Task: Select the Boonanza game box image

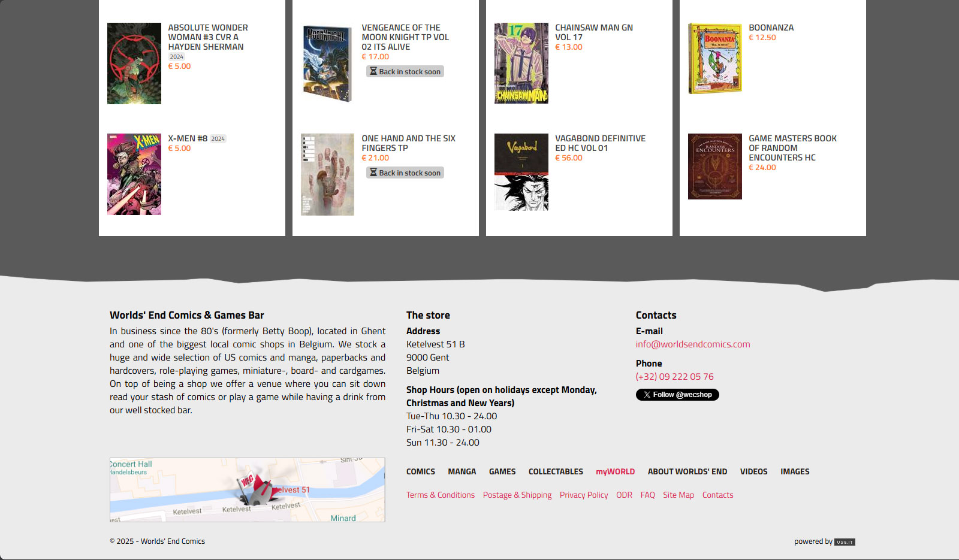Action: (714, 59)
